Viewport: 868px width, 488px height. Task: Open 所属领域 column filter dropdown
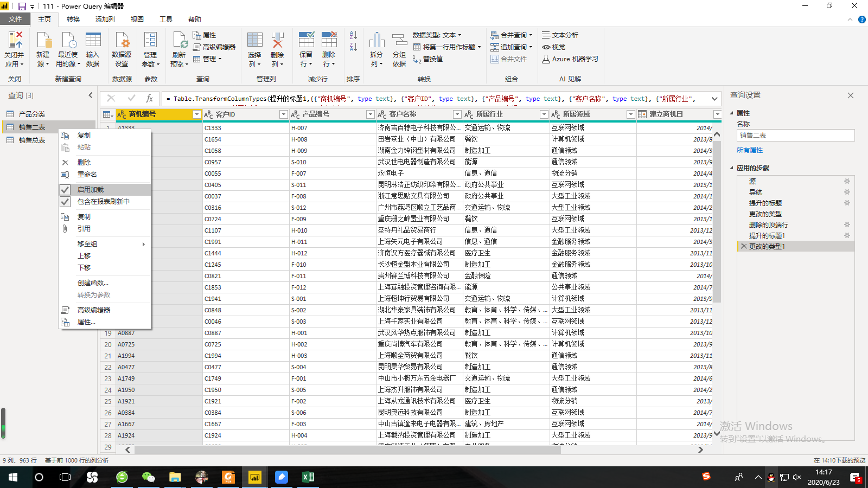[x=631, y=114]
